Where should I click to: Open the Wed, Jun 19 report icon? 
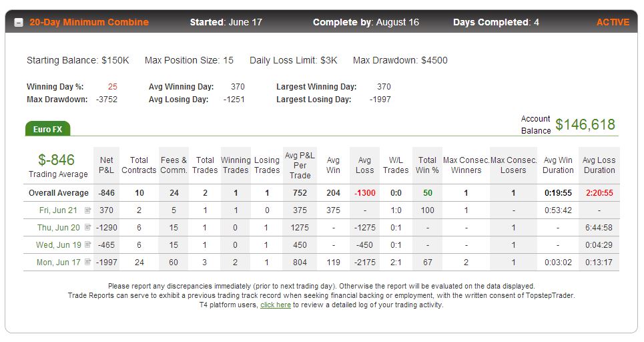tap(87, 244)
